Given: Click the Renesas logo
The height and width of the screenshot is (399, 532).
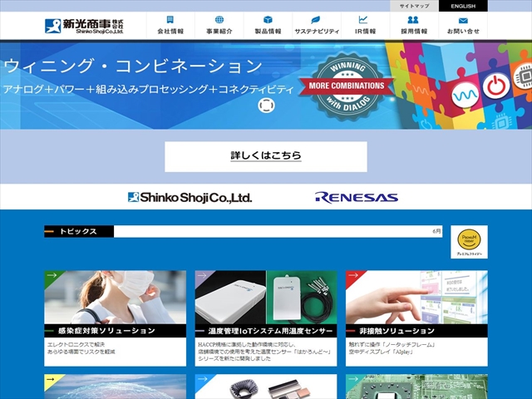Looking at the screenshot, I should (357, 198).
